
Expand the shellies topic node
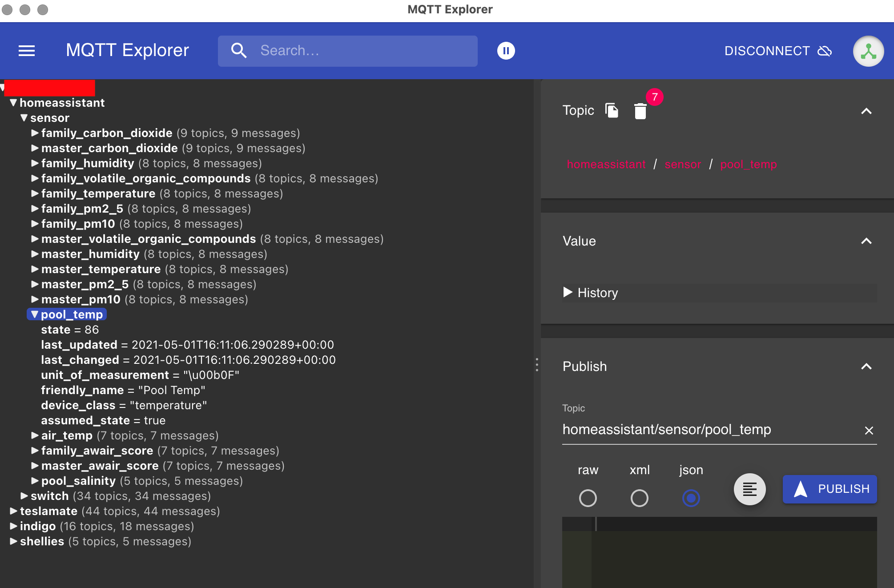pos(13,541)
